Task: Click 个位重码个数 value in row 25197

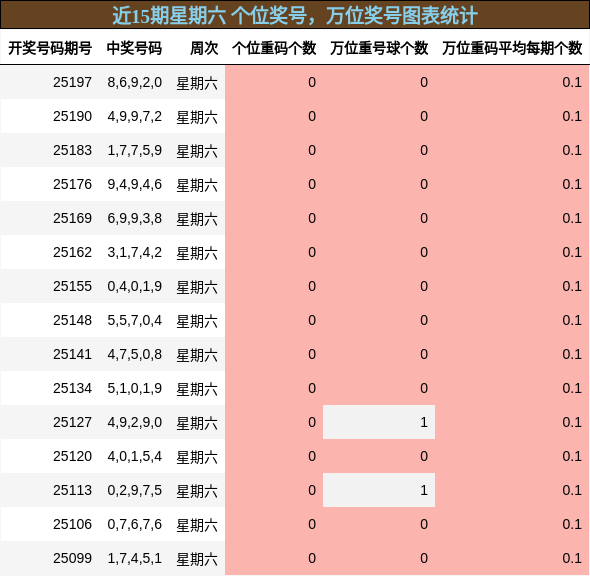Action: 312,82
